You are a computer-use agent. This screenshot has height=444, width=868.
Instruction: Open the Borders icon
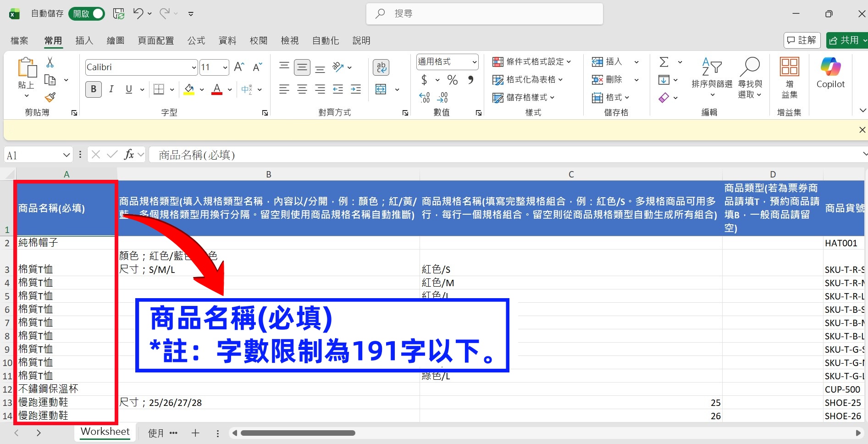(159, 89)
